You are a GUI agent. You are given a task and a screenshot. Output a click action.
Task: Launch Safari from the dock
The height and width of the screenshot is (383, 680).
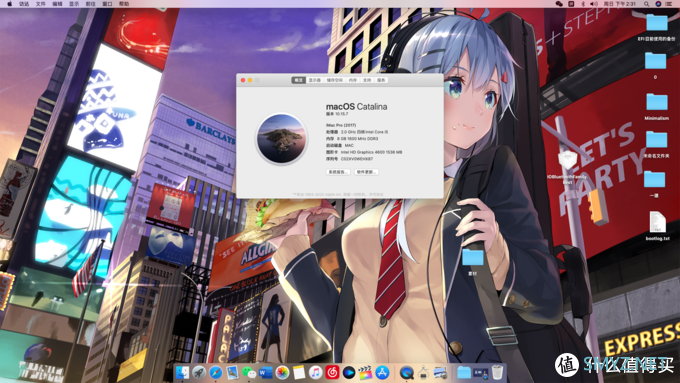pos(216,372)
